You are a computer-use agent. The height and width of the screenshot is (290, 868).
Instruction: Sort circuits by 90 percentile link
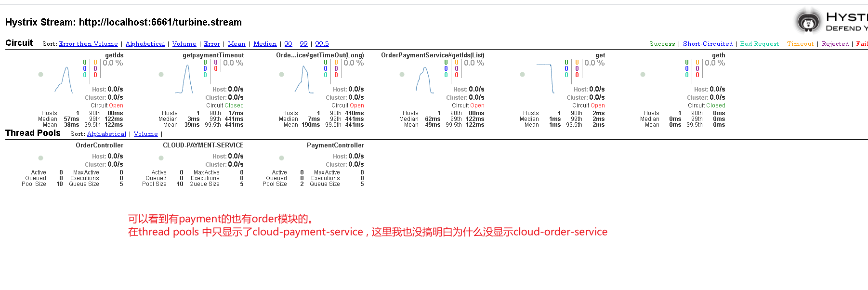[x=288, y=44]
